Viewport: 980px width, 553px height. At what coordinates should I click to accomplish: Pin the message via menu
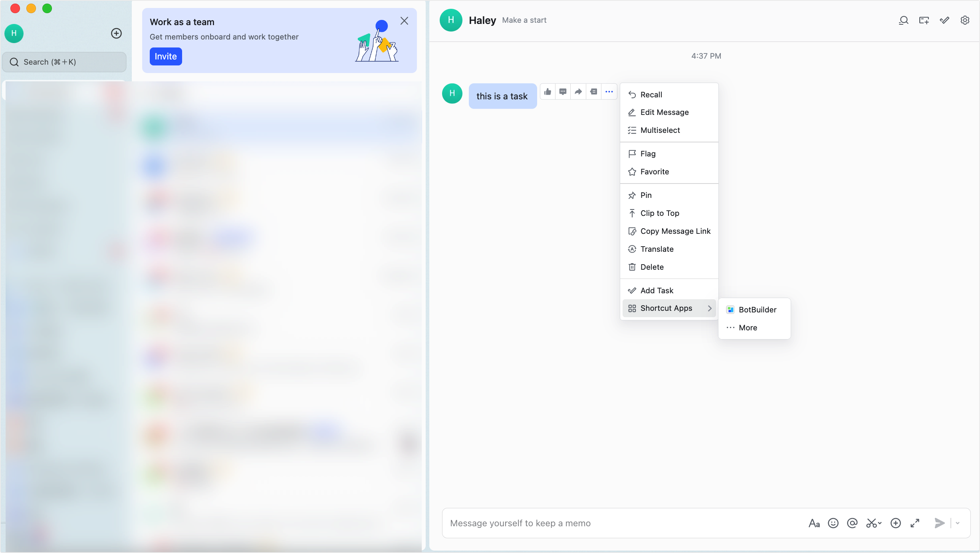(x=669, y=196)
